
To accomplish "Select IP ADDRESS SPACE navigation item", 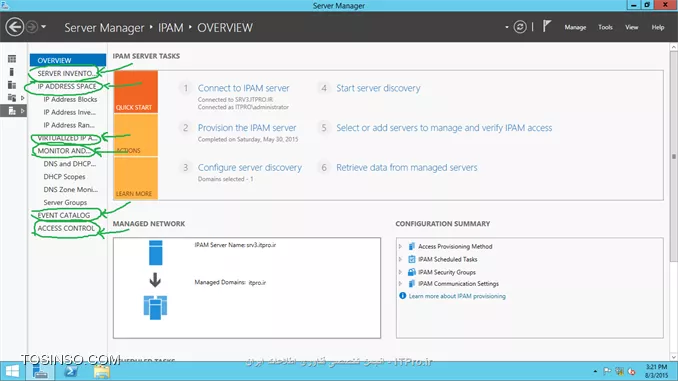I will pyautogui.click(x=67, y=86).
